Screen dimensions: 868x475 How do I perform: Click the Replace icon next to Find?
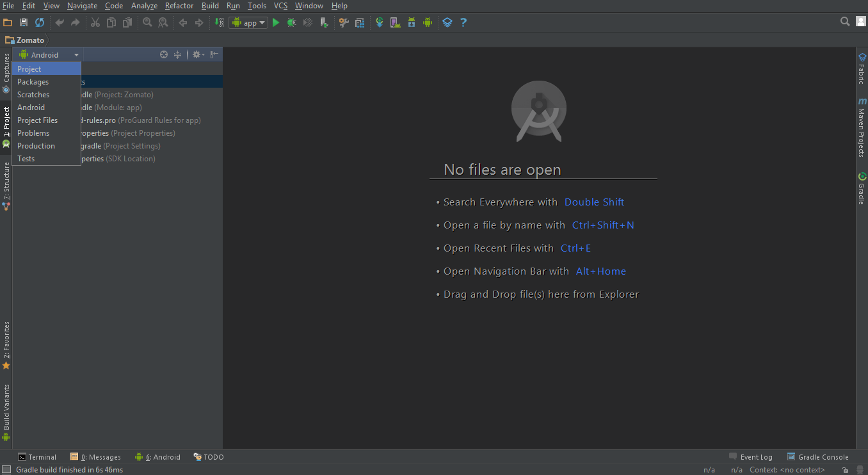(163, 22)
